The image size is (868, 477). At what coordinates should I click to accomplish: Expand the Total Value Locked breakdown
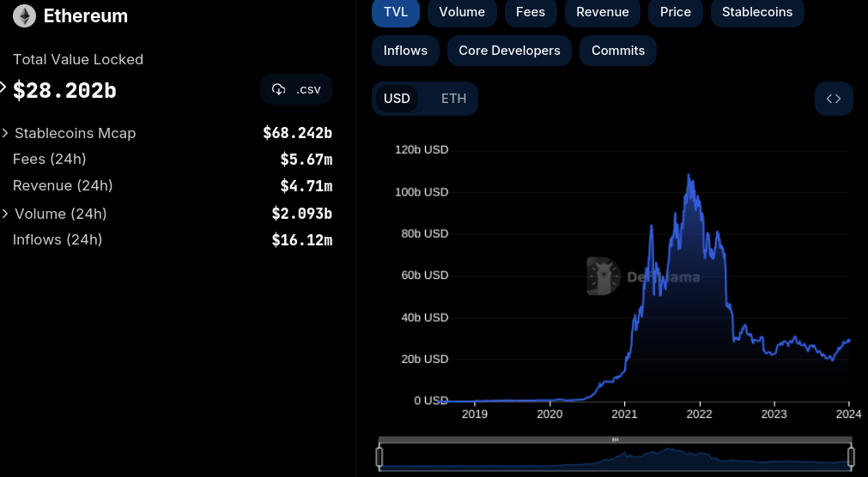[x=3, y=87]
